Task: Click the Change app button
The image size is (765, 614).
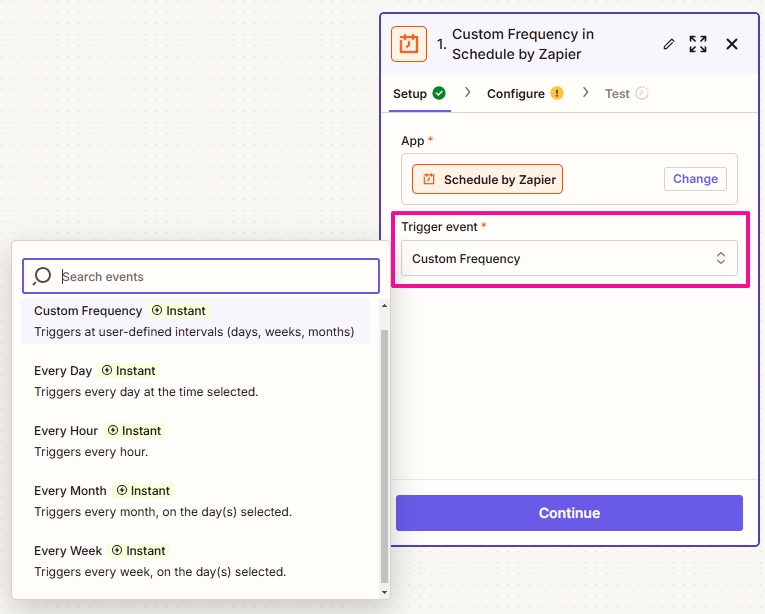Action: (695, 179)
